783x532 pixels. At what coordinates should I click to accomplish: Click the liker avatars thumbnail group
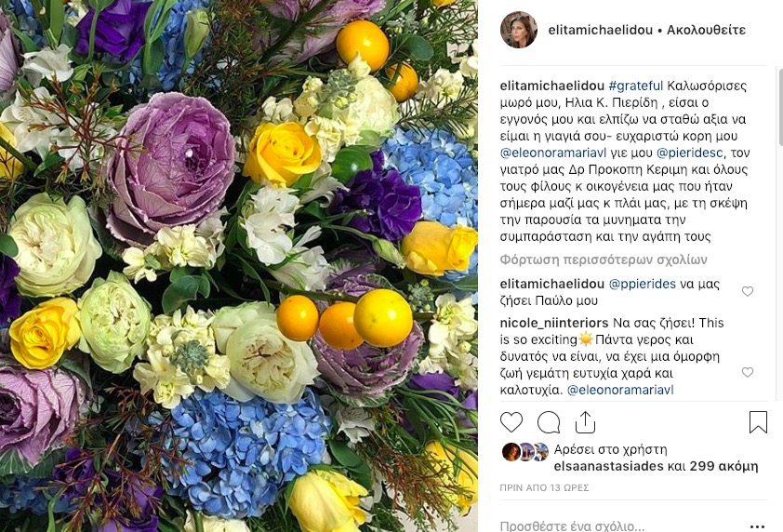[525, 452]
